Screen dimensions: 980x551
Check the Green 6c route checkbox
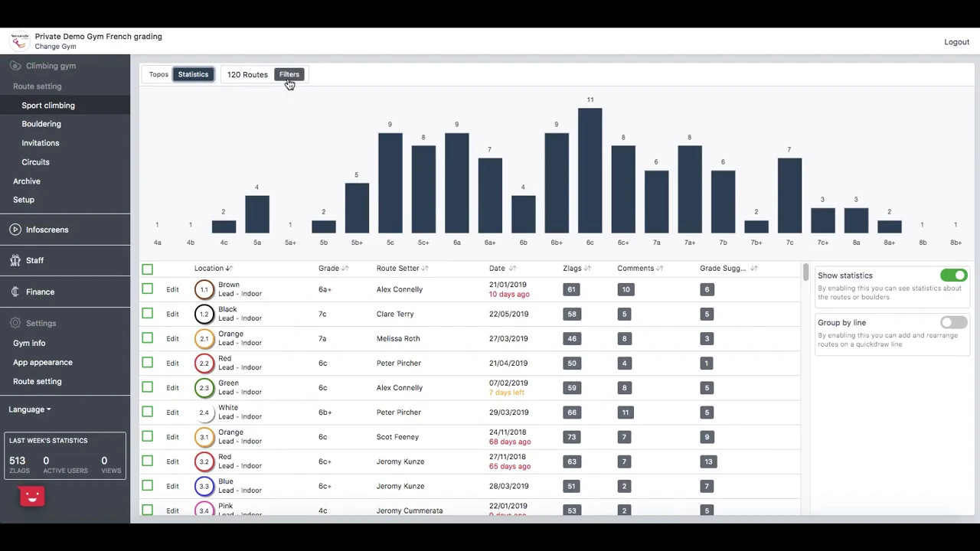(x=147, y=386)
